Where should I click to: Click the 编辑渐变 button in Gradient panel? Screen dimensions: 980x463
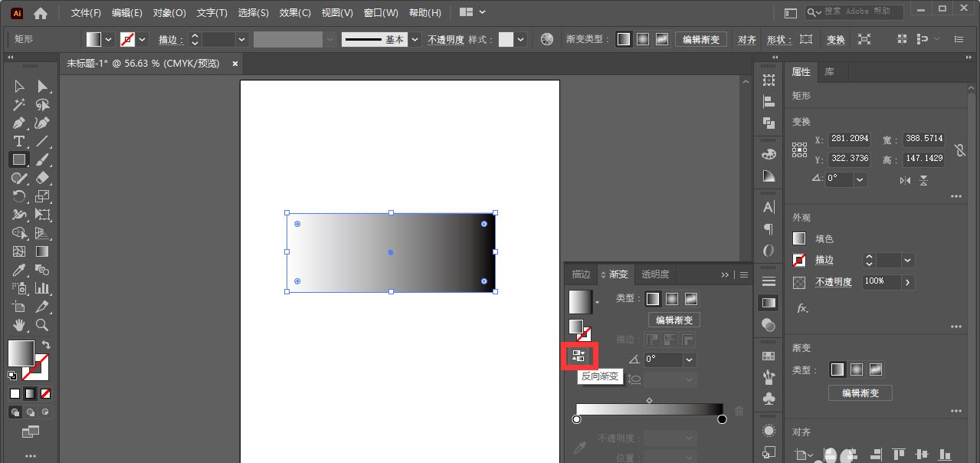[674, 320]
